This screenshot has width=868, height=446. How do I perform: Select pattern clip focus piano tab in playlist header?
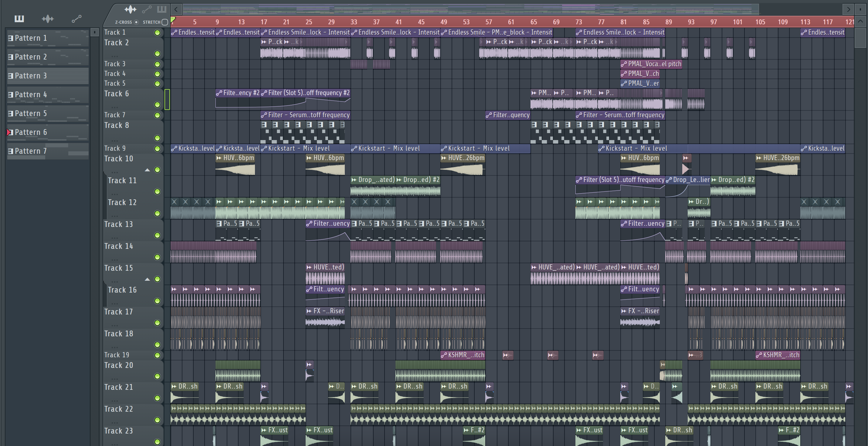(162, 9)
